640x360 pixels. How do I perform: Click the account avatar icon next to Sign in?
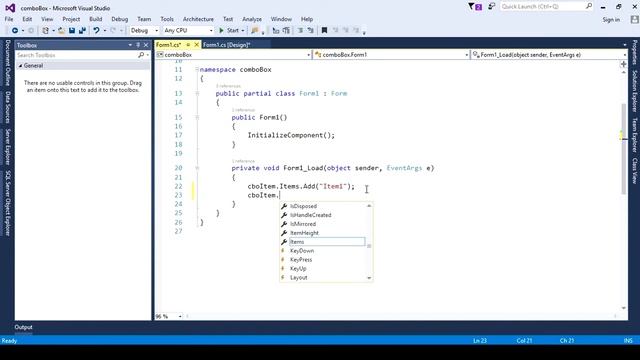[x=634, y=19]
